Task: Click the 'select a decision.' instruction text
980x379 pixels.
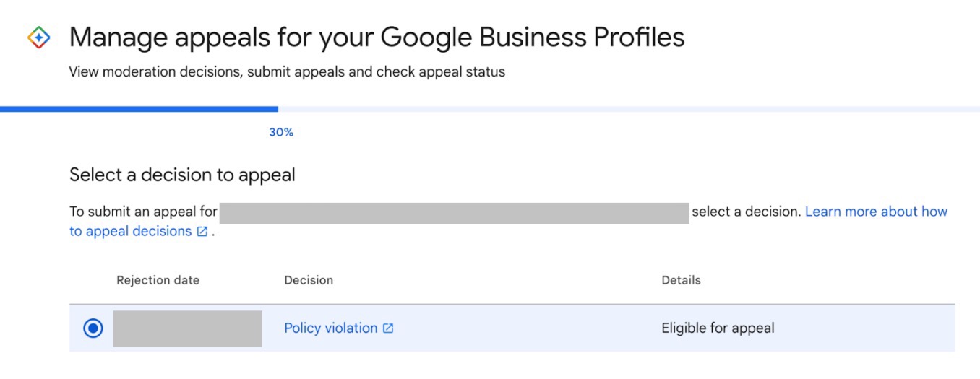Action: pyautogui.click(x=746, y=212)
